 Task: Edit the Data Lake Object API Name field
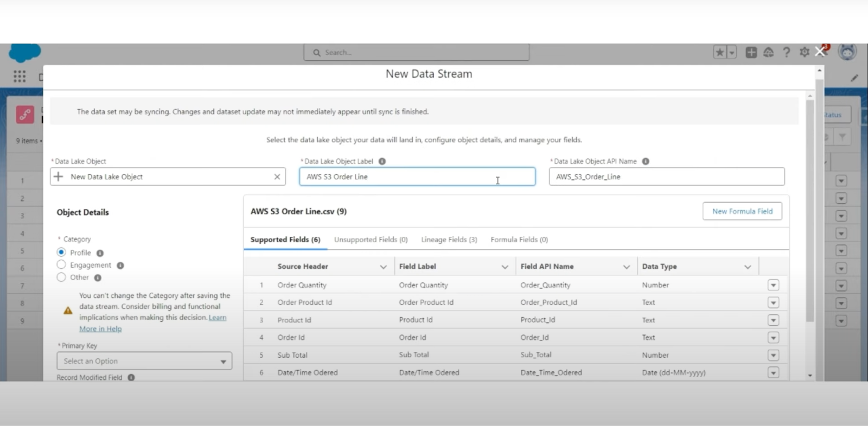[x=667, y=177]
